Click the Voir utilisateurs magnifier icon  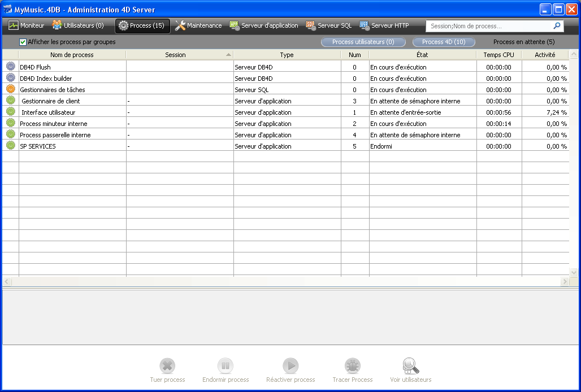pos(410,365)
